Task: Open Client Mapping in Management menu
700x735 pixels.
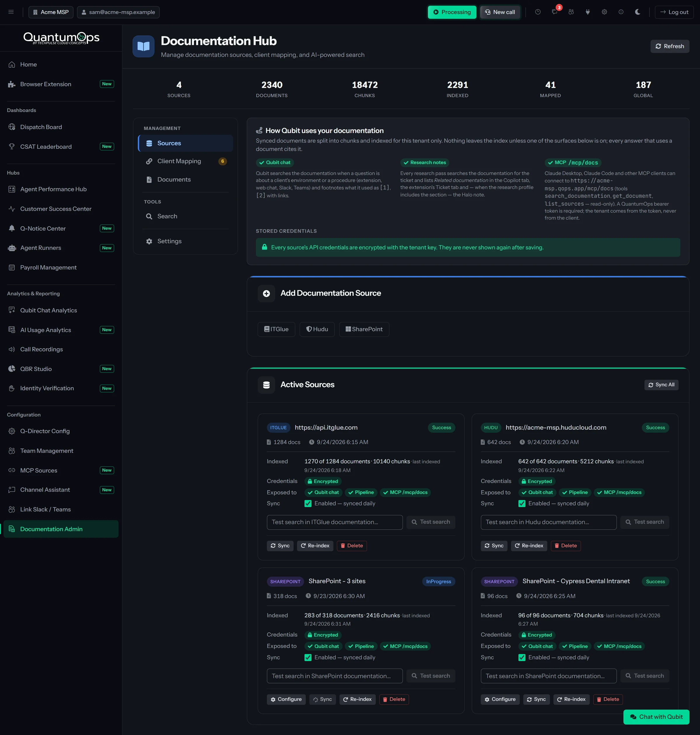Action: [x=185, y=161]
